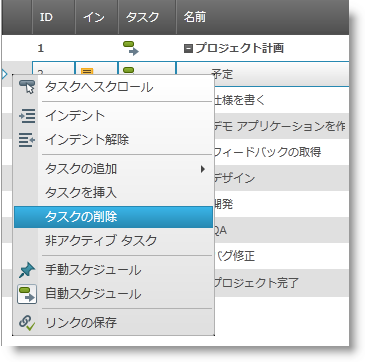Open the タスクの追加 submenu arrow
365x362 pixels.
(x=203, y=169)
